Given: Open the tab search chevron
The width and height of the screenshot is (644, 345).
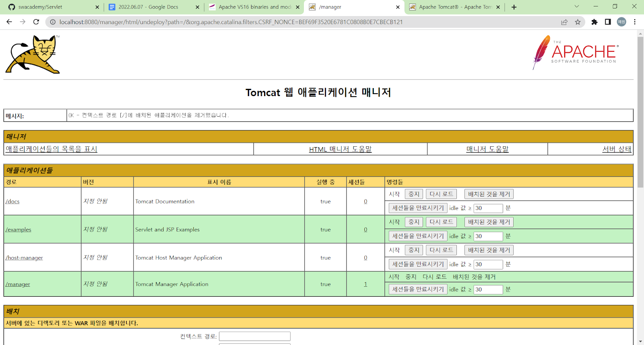Looking at the screenshot, I should click(x=576, y=6).
